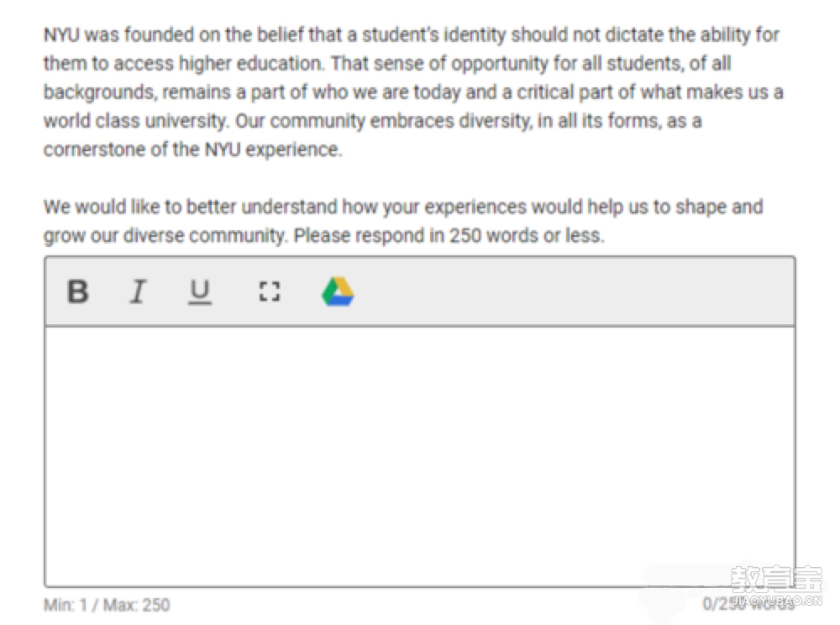The height and width of the screenshot is (625, 840).
Task: Expand the editor to fullscreen mode
Action: pos(270,291)
